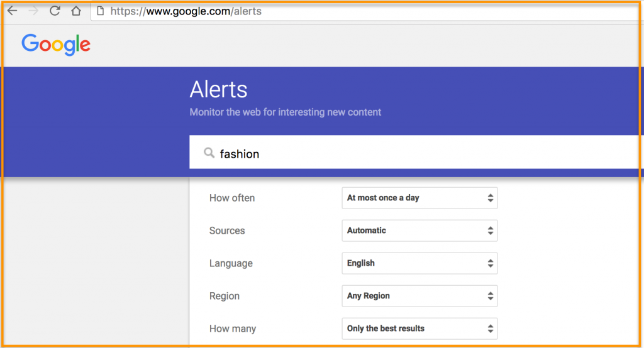
Task: Click the address bar URL google.com/alerts
Action: 186,11
